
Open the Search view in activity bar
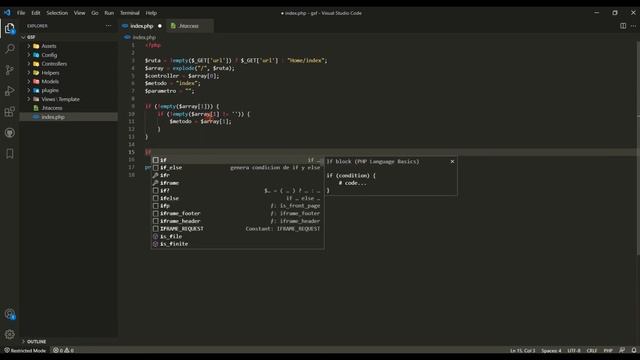pyautogui.click(x=10, y=49)
